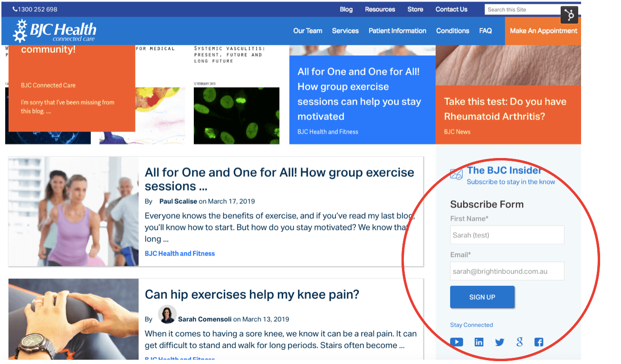The width and height of the screenshot is (621, 364).
Task: Open the LinkedIn social icon
Action: [x=479, y=342]
